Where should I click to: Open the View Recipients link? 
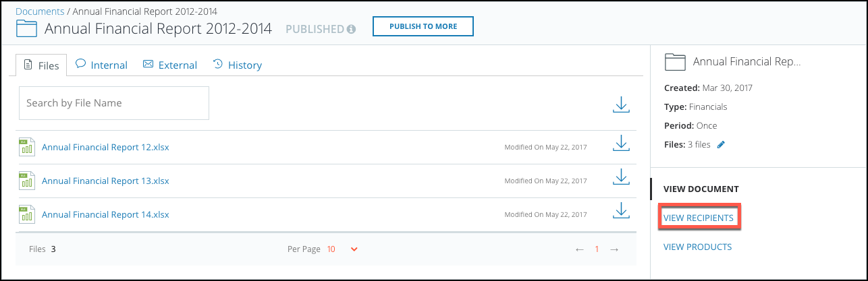[x=699, y=218]
